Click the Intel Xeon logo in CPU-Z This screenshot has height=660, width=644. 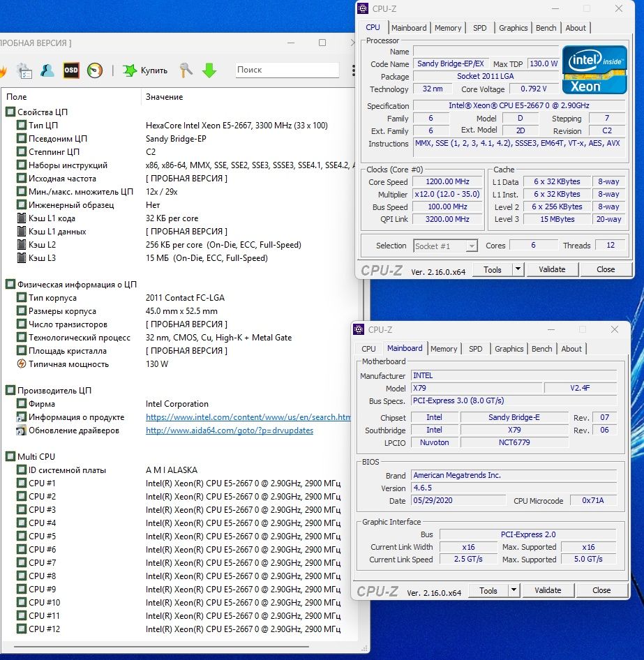click(x=594, y=70)
